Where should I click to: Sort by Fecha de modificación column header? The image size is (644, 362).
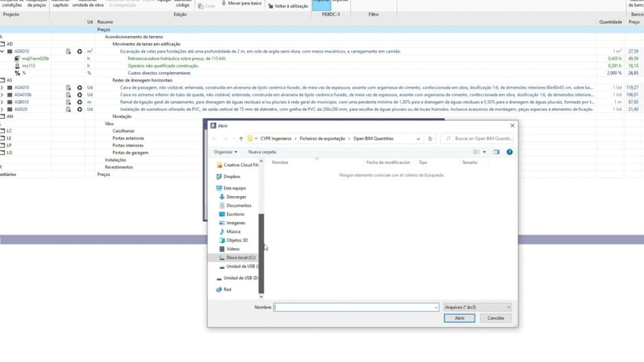[388, 162]
